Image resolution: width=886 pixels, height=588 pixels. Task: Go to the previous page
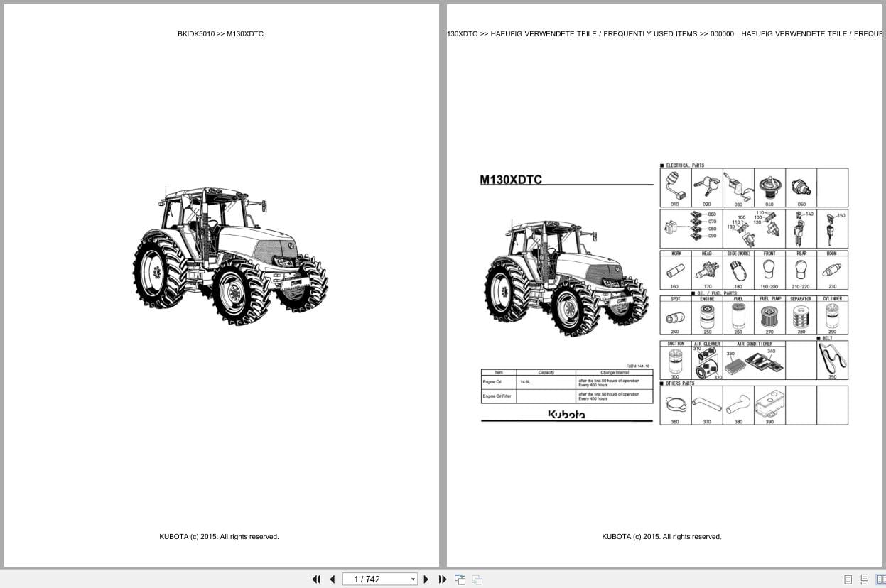[333, 579]
